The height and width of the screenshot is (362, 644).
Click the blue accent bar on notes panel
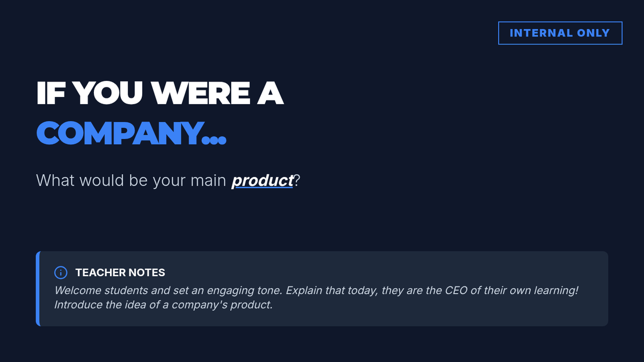tap(38, 289)
